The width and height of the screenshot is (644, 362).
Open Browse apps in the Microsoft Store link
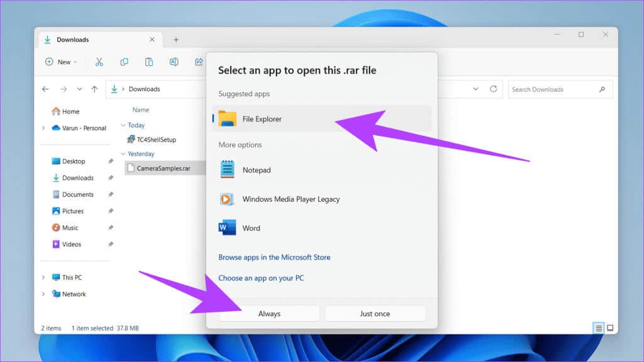point(274,257)
